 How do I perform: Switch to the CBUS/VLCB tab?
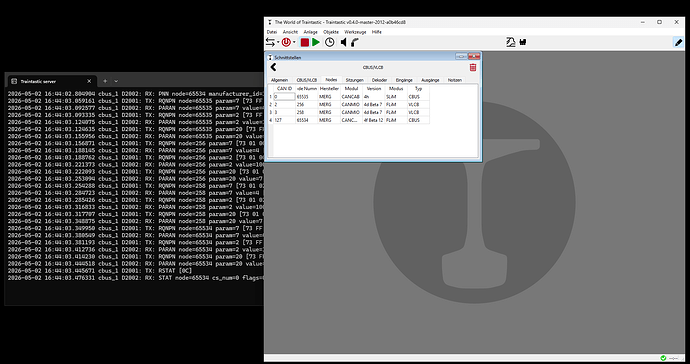pos(307,80)
